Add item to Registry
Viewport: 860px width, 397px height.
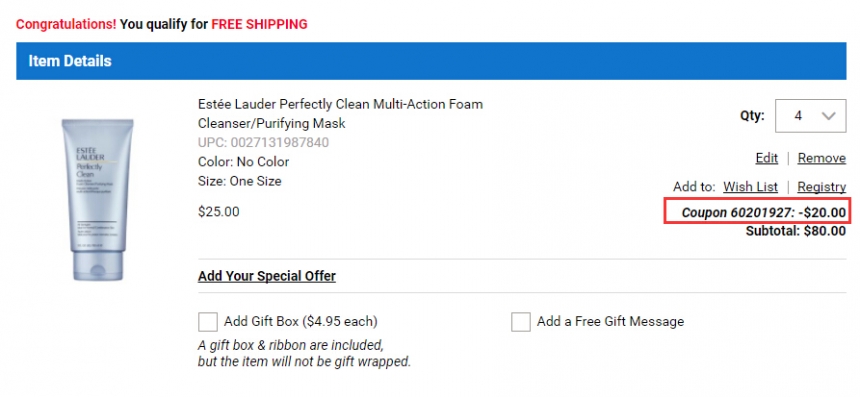(x=822, y=186)
